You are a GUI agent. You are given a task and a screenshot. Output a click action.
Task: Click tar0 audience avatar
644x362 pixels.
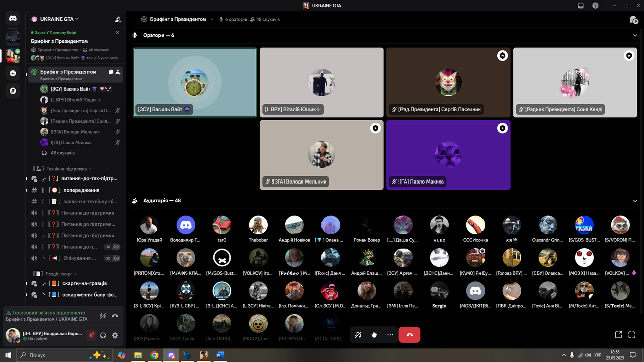click(222, 225)
